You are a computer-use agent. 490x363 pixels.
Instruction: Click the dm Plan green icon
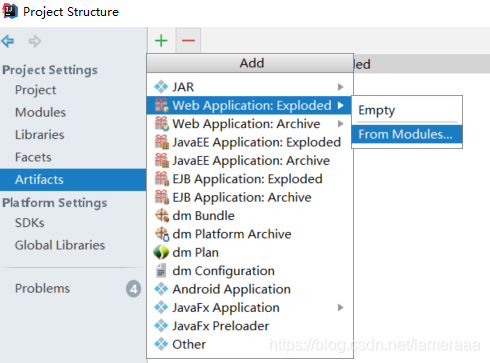point(161,252)
